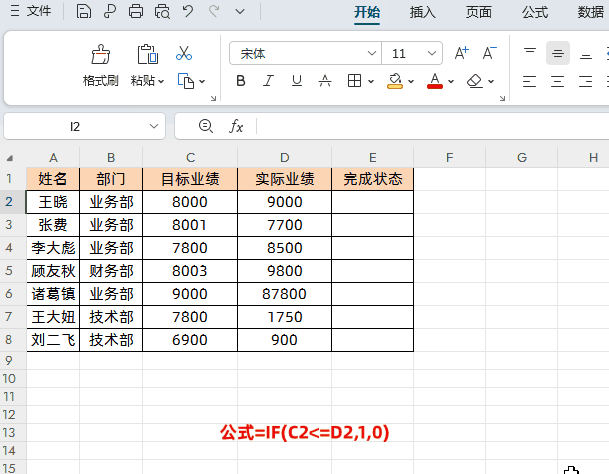609x474 pixels.
Task: Select column E header
Action: (x=372, y=157)
